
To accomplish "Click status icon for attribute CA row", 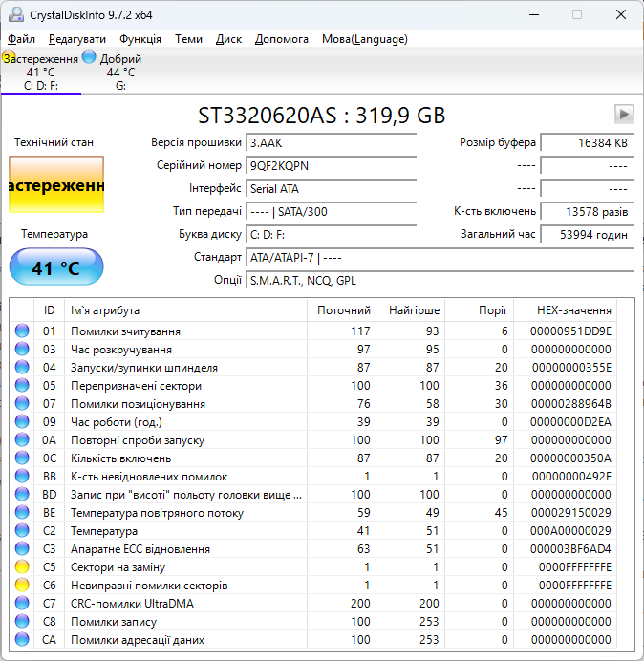I will click(x=22, y=639).
